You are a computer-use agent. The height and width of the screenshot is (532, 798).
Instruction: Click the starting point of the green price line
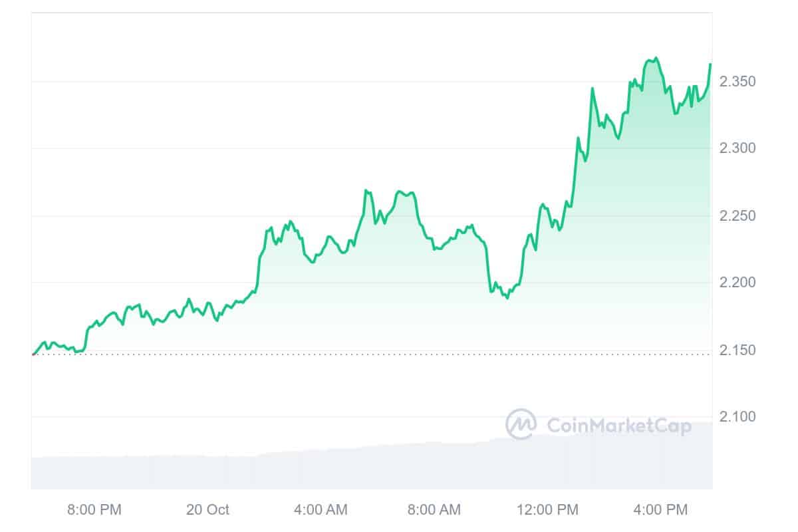point(33,354)
